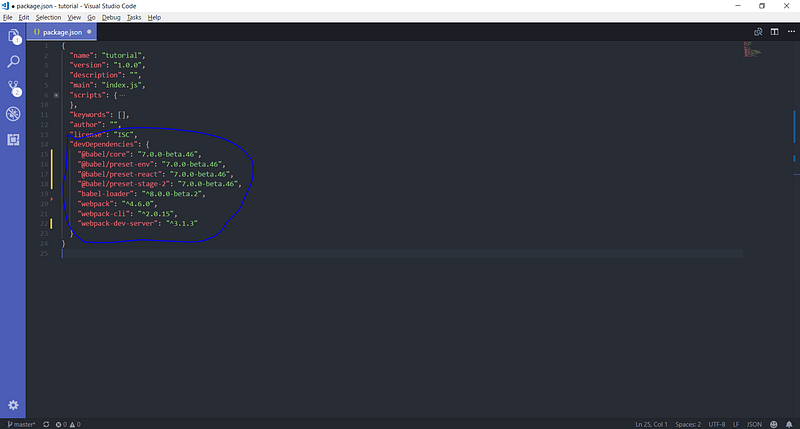800x429 pixels.
Task: Open the Go menu
Action: (x=91, y=17)
